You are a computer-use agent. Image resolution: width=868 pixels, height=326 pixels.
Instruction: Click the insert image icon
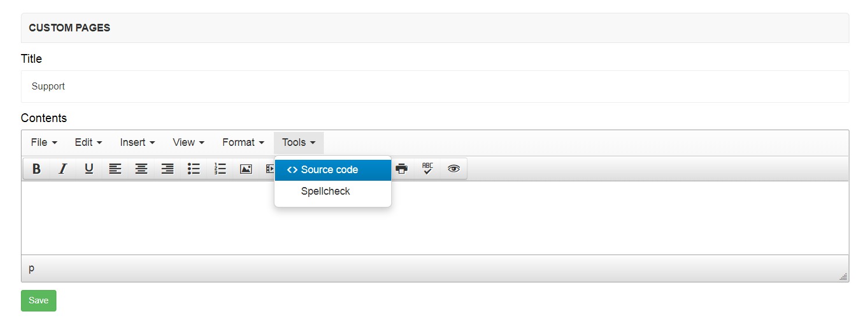[x=246, y=169]
